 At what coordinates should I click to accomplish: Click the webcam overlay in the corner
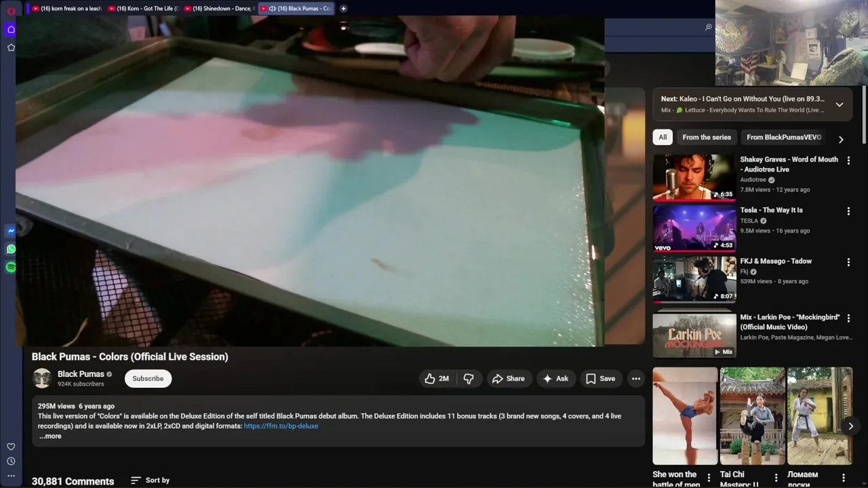(x=791, y=43)
